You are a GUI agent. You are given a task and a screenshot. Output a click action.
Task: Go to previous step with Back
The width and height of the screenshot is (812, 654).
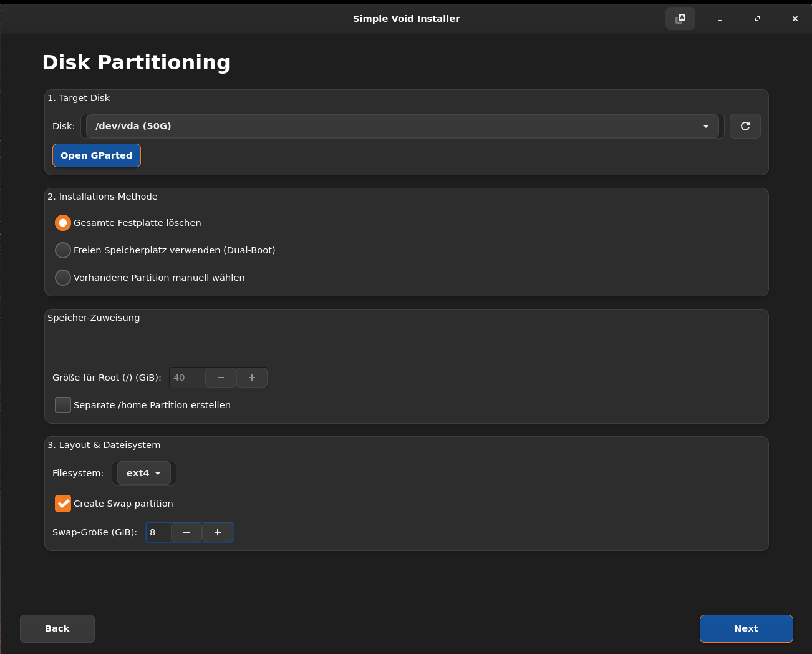57,628
